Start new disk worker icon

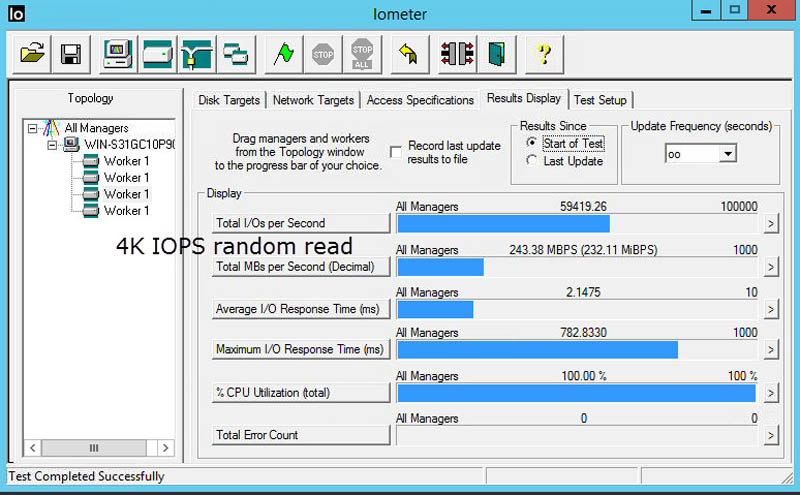coord(158,54)
